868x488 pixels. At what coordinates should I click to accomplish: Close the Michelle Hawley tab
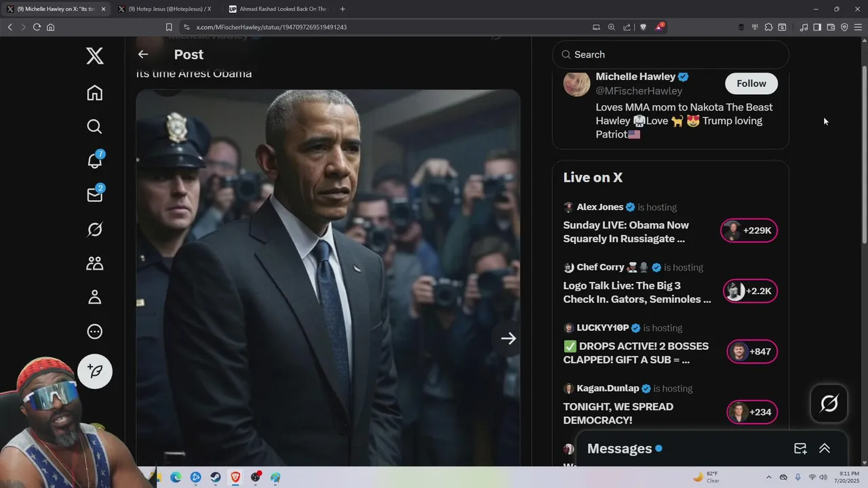[103, 9]
